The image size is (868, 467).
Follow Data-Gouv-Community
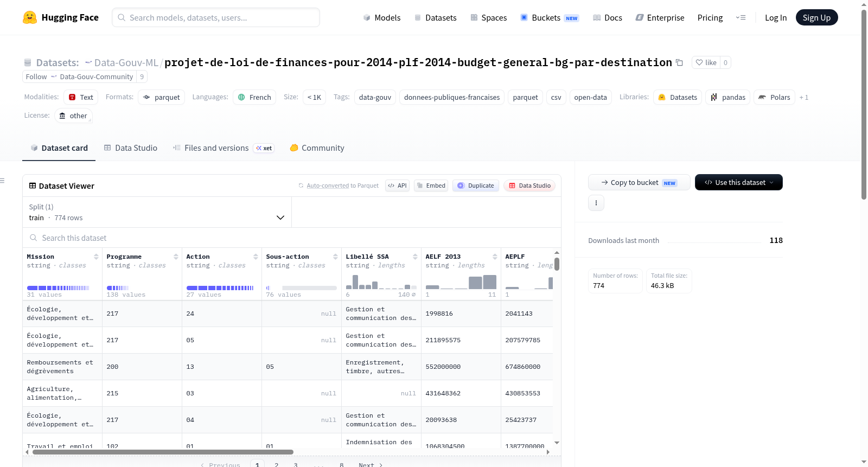pyautogui.click(x=79, y=76)
